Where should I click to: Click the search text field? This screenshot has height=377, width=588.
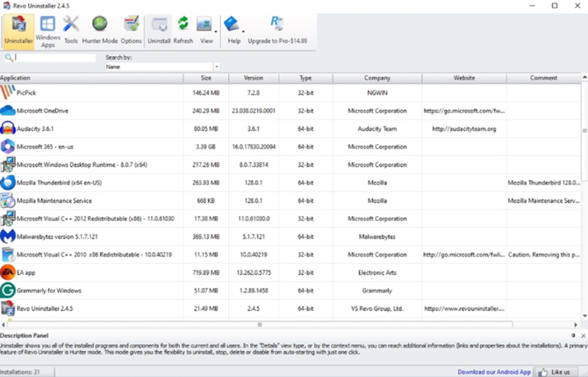(x=55, y=58)
